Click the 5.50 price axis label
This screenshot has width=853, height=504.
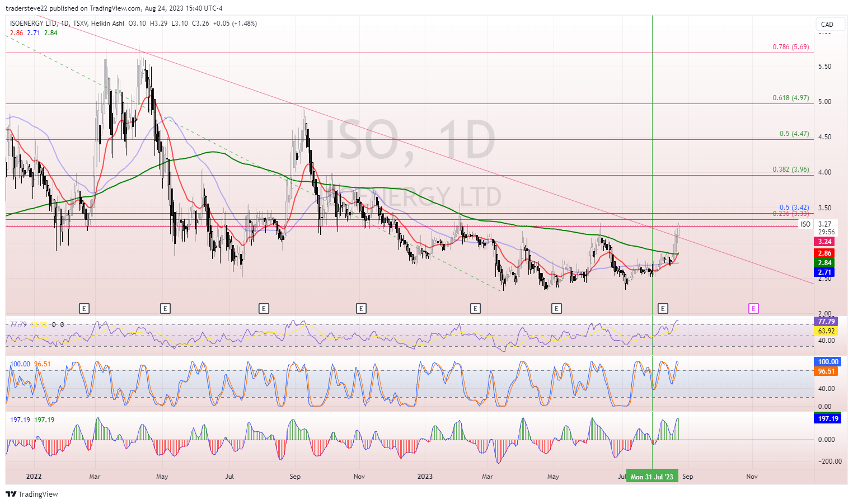pos(824,67)
